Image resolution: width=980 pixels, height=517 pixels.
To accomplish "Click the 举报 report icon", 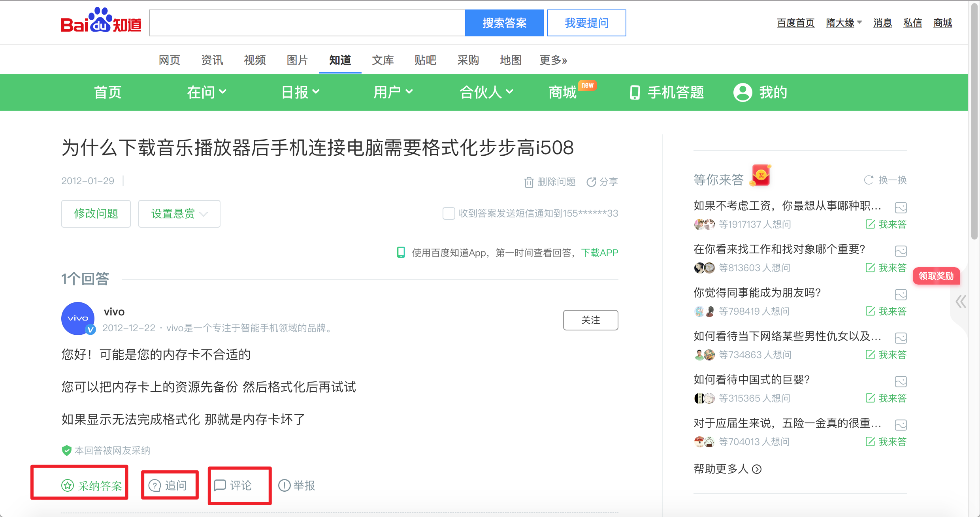I will point(284,485).
